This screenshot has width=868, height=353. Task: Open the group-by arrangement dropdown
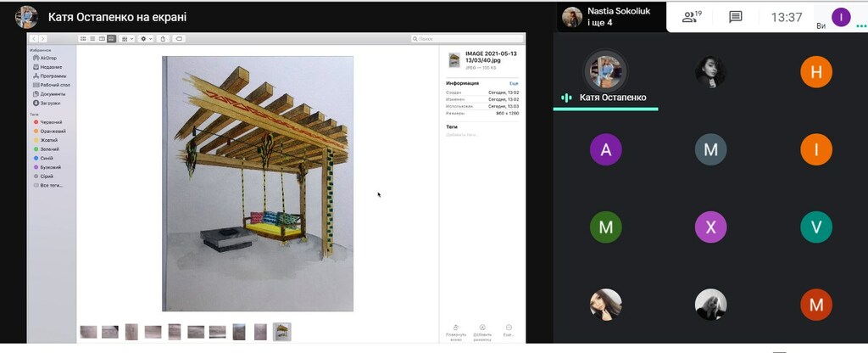coord(127,39)
